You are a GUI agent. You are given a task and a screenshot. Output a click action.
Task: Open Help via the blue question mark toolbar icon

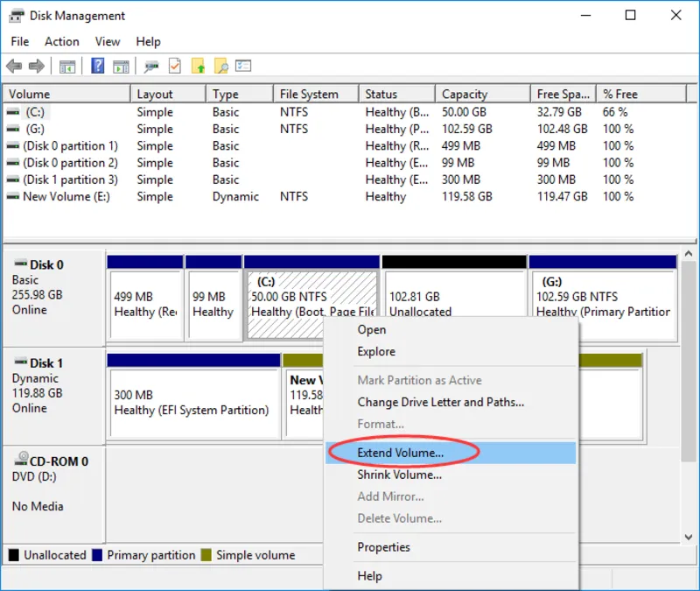[97, 66]
